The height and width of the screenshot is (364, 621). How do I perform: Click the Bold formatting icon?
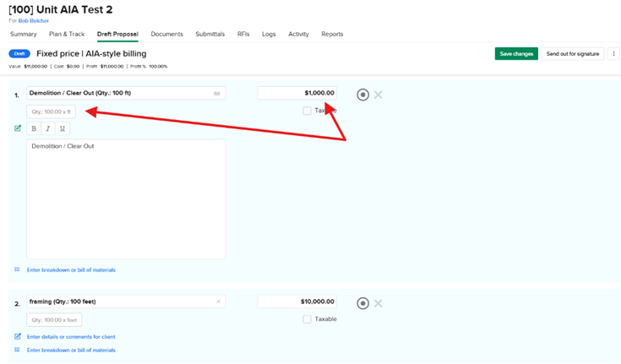pos(34,129)
